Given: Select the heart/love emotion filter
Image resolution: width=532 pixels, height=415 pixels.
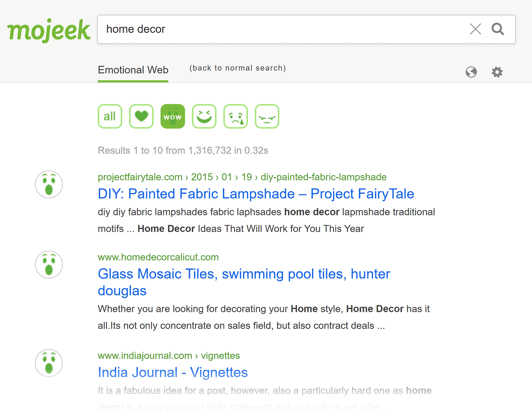Looking at the screenshot, I should [x=141, y=116].
